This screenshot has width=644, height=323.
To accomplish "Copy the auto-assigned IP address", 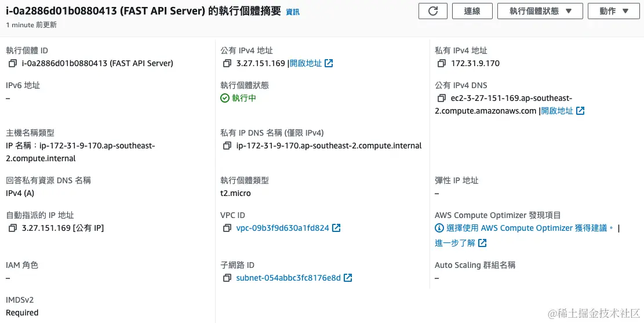I will pyautogui.click(x=13, y=228).
